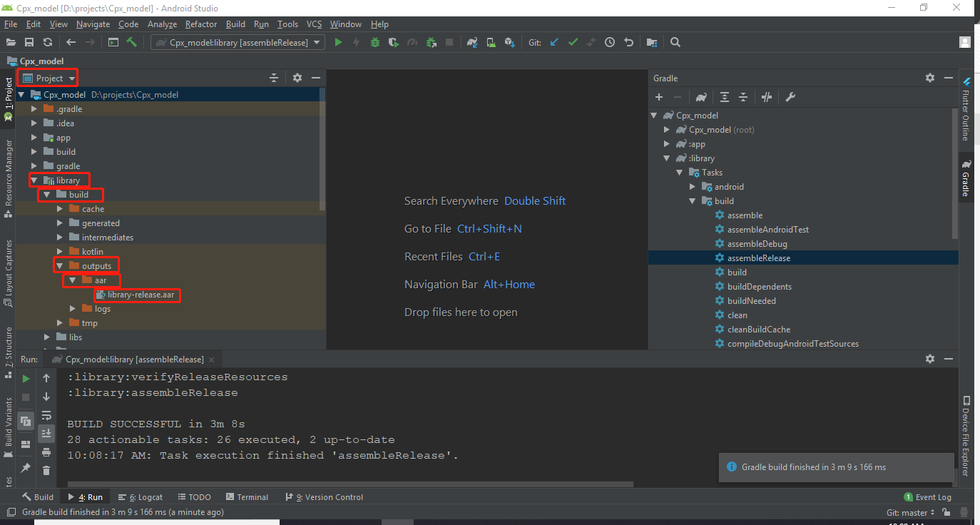Toggle scroll to end in Run console
The width and height of the screenshot is (980, 525).
tap(46, 433)
